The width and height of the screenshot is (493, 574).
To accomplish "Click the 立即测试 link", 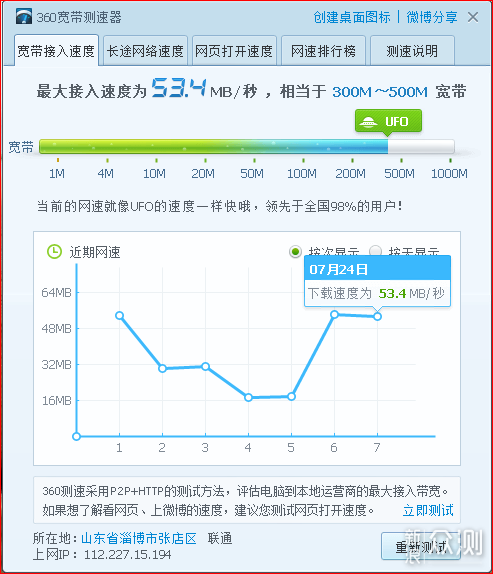I will click(428, 510).
